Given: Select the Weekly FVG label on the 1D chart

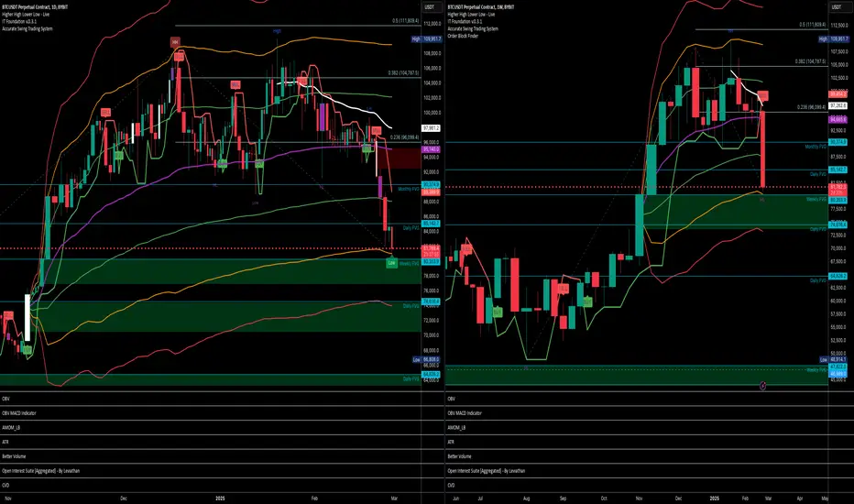Looking at the screenshot, I should [409, 263].
